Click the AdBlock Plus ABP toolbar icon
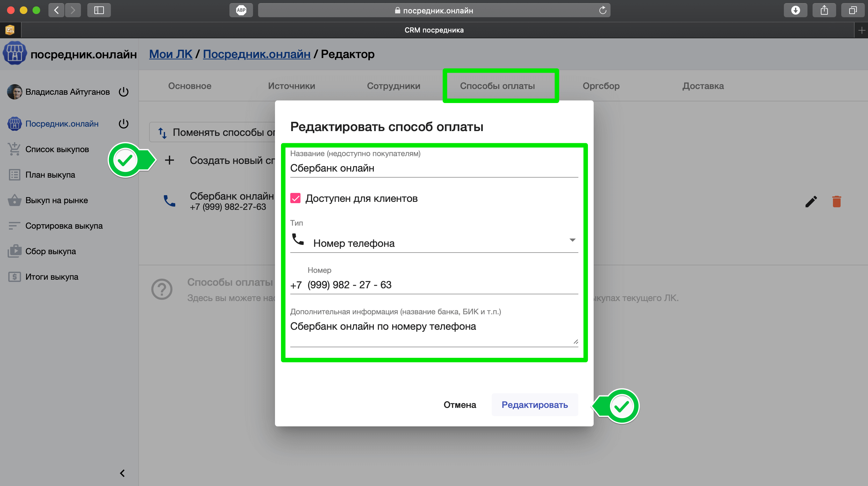The width and height of the screenshot is (868, 486). (x=241, y=10)
